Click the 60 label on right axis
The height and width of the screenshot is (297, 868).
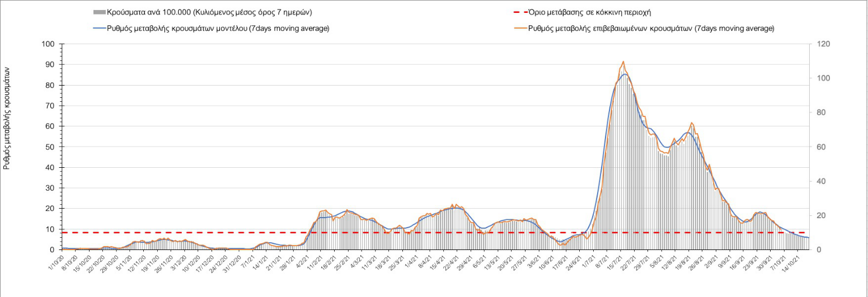(x=822, y=147)
